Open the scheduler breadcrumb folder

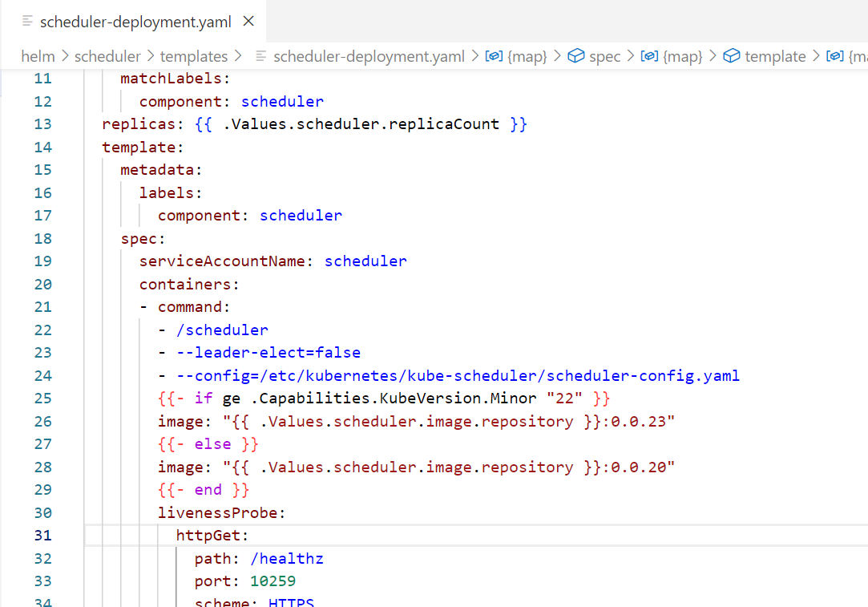point(107,56)
